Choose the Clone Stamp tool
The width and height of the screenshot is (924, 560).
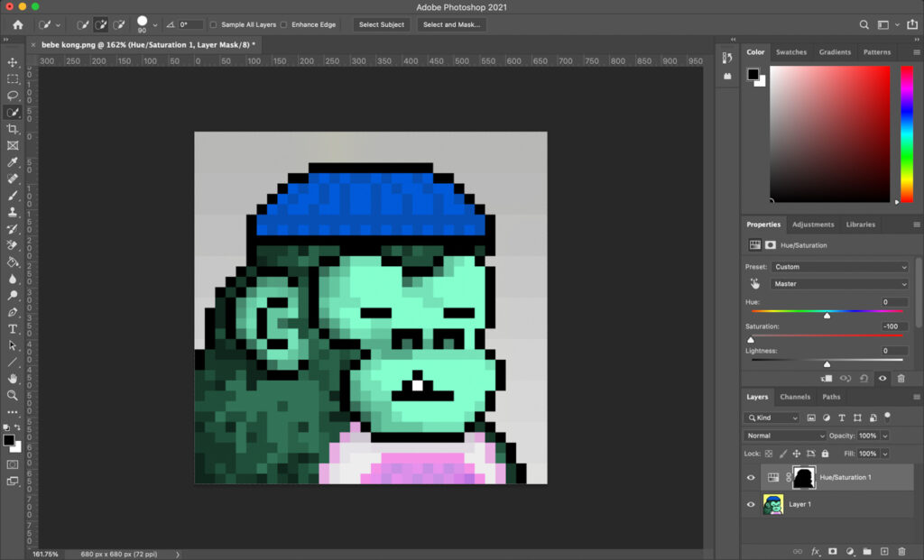13,212
